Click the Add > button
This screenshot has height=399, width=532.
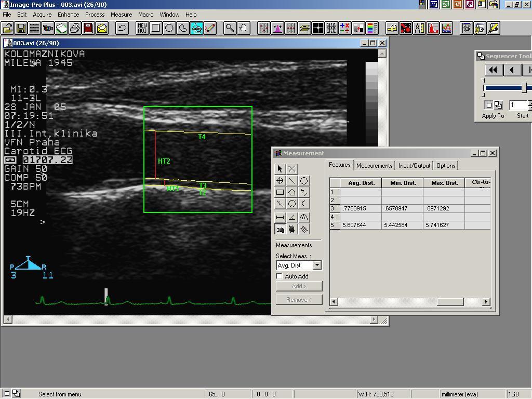[x=299, y=286]
